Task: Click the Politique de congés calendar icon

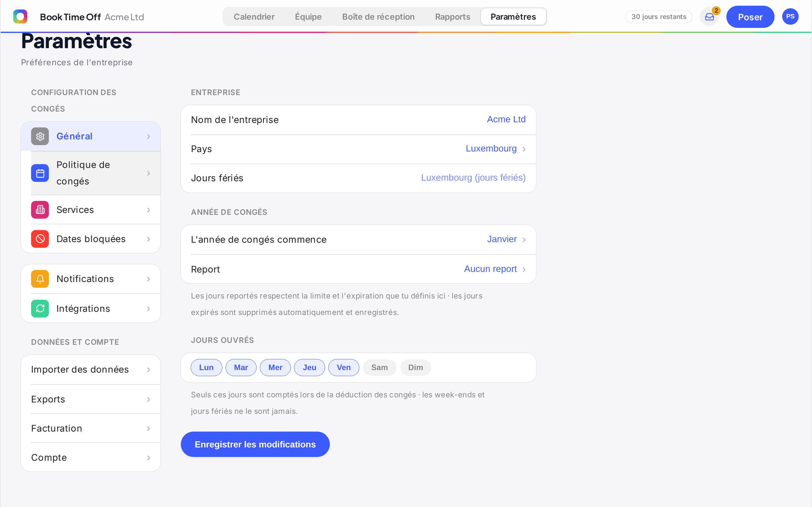Action: 40,173
